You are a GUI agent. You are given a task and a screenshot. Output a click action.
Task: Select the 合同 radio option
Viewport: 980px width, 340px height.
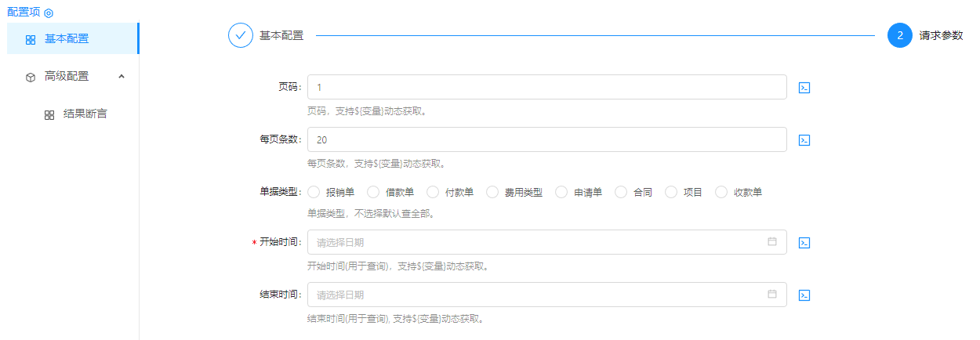(622, 192)
